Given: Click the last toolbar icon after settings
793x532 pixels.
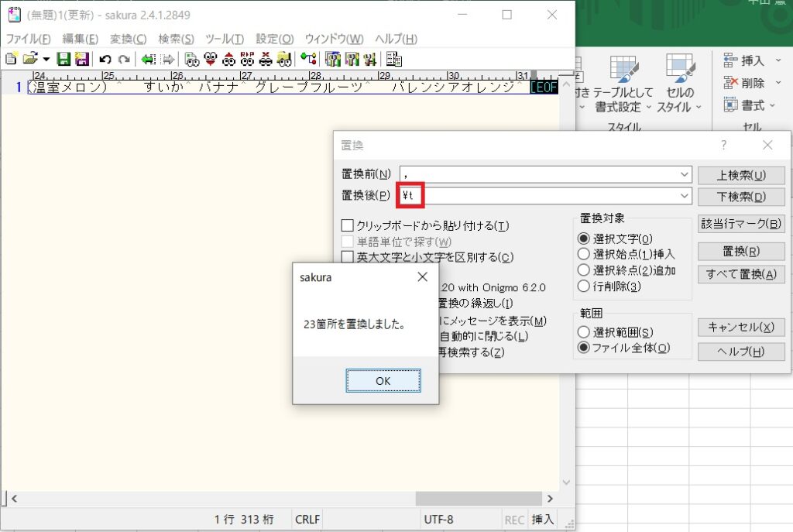Looking at the screenshot, I should 394,59.
